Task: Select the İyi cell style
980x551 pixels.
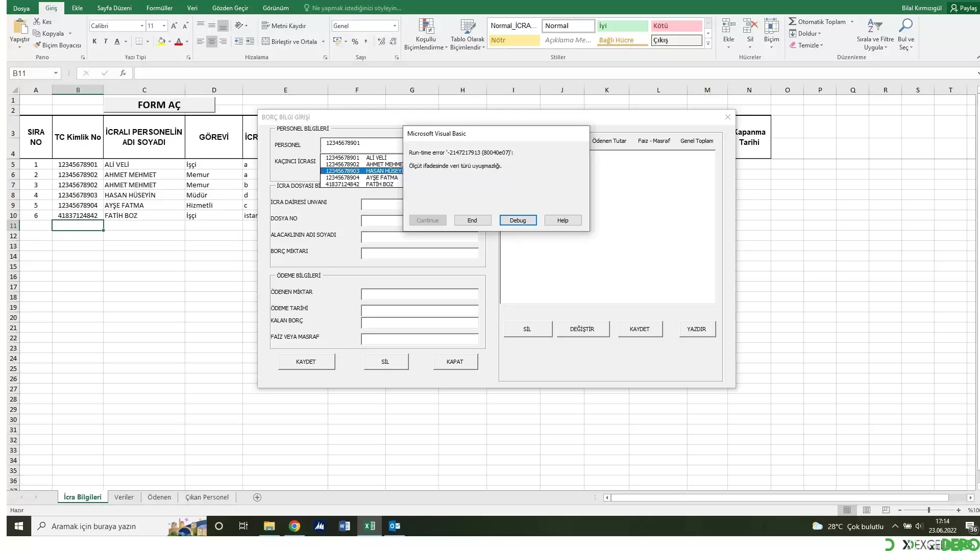Action: click(622, 26)
